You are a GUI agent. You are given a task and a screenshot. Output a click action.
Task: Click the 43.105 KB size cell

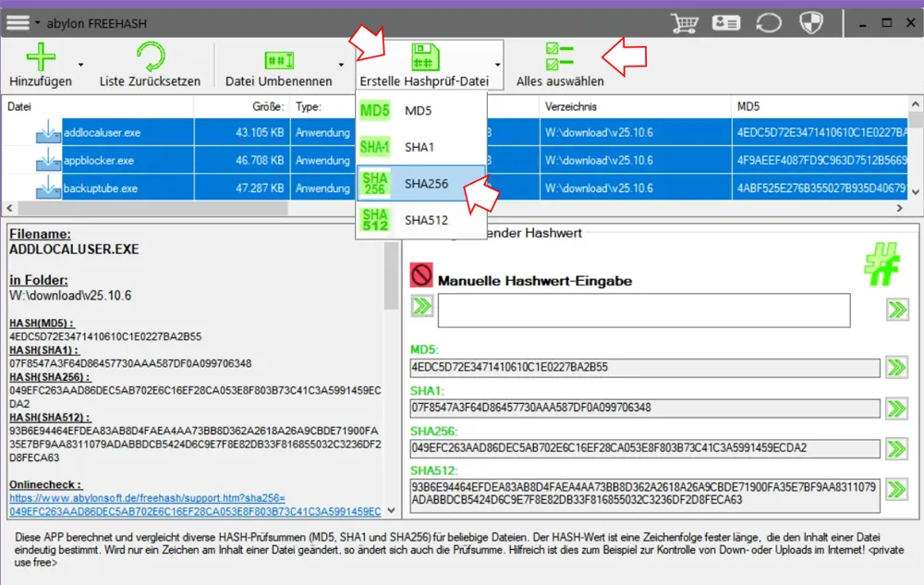tap(241, 132)
